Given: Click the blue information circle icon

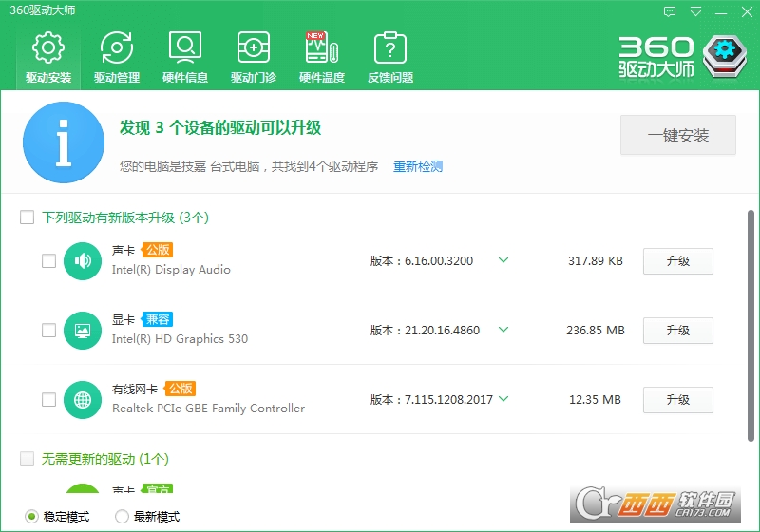Looking at the screenshot, I should click(64, 142).
